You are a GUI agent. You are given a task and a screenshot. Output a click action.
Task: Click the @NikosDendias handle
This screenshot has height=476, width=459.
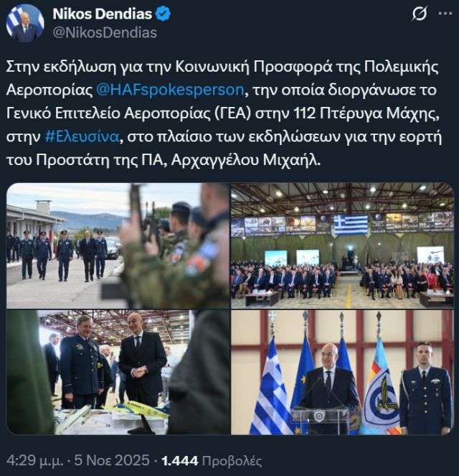105,33
